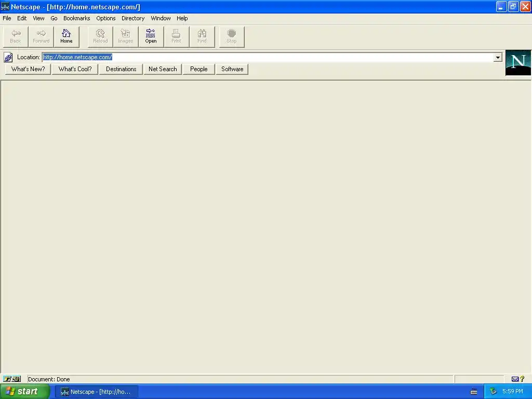Image resolution: width=532 pixels, height=399 pixels.
Task: Click the Windows Start button
Action: 24,392
